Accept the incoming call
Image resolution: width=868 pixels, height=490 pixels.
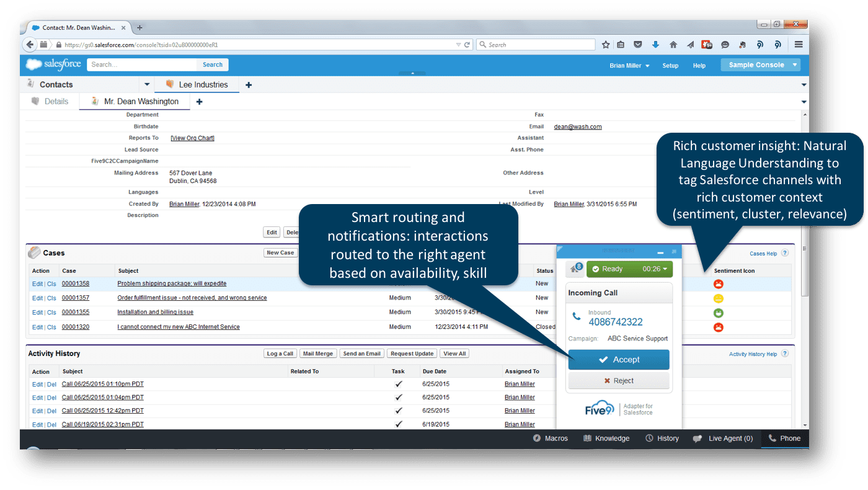pos(619,360)
